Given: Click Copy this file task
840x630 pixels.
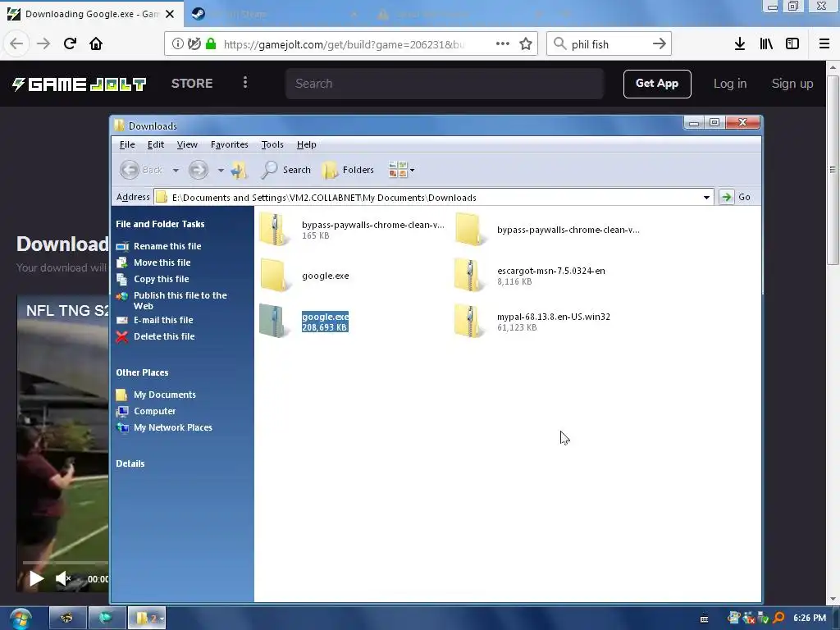Looking at the screenshot, I should [162, 279].
